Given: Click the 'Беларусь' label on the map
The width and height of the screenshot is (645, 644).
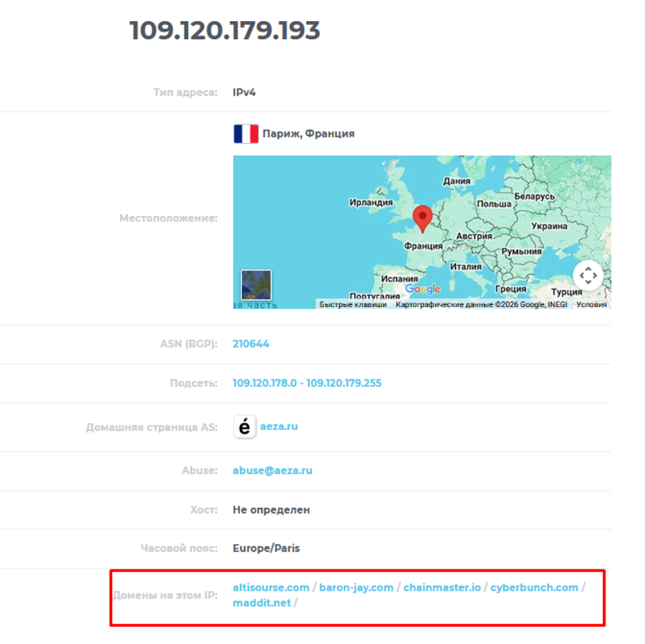Looking at the screenshot, I should (535, 196).
